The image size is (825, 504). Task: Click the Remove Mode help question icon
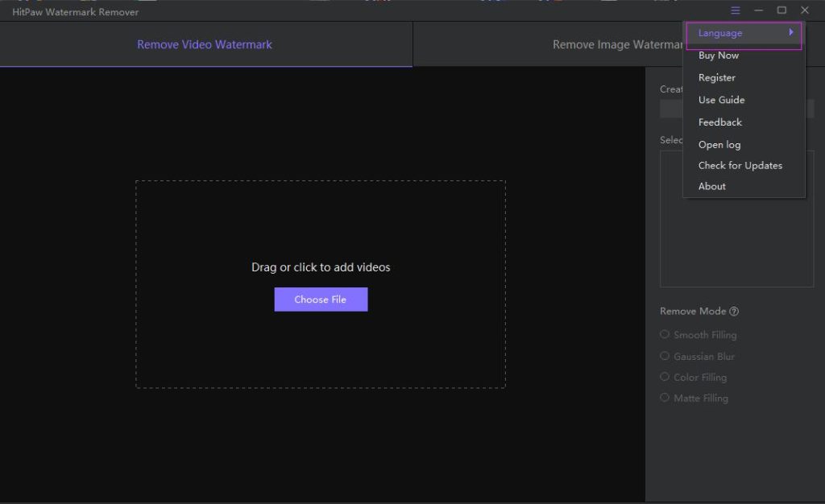pos(734,312)
